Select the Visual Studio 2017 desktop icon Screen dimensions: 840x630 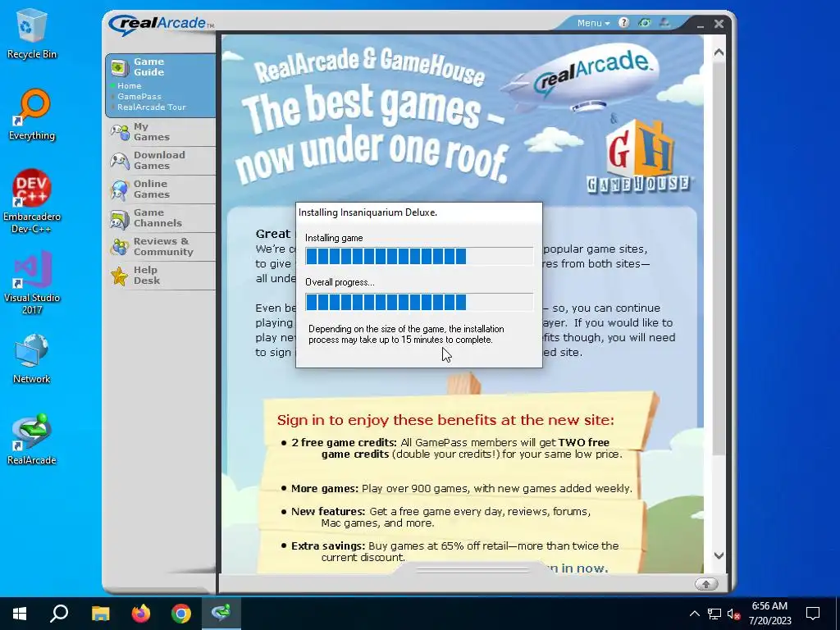pos(32,282)
